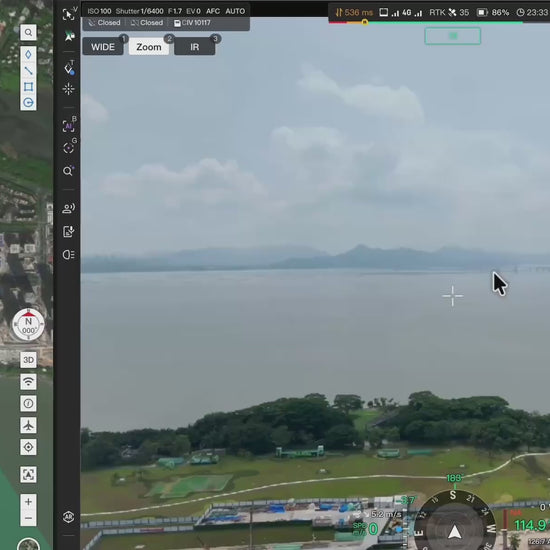Click the CIV 10117 storage indicator
This screenshot has width=550, height=550.
193,23
